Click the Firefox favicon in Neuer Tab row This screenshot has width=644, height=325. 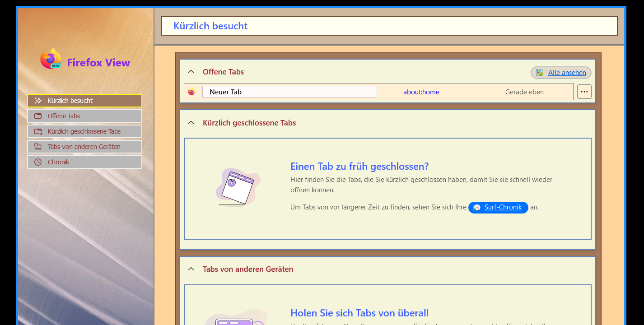191,92
